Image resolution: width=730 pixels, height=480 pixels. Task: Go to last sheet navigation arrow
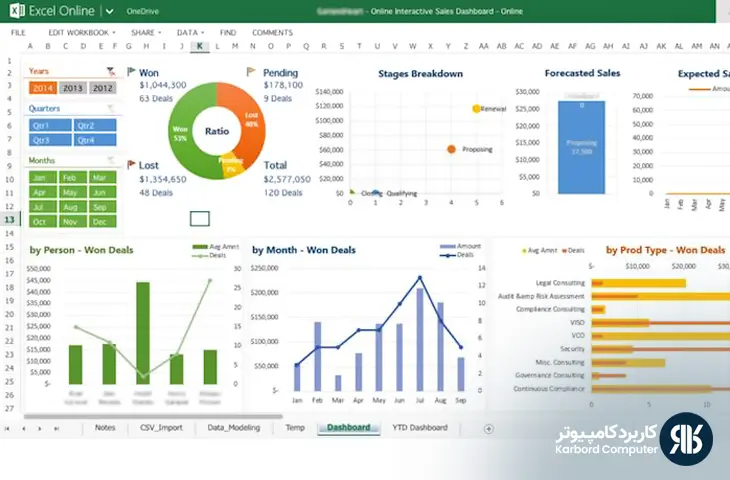pyautogui.click(x=56, y=428)
